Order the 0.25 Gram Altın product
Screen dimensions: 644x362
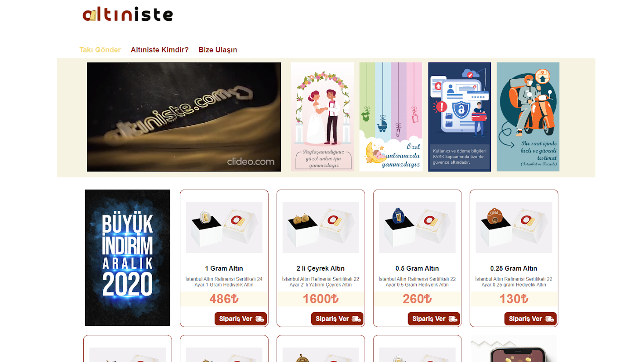(530, 319)
